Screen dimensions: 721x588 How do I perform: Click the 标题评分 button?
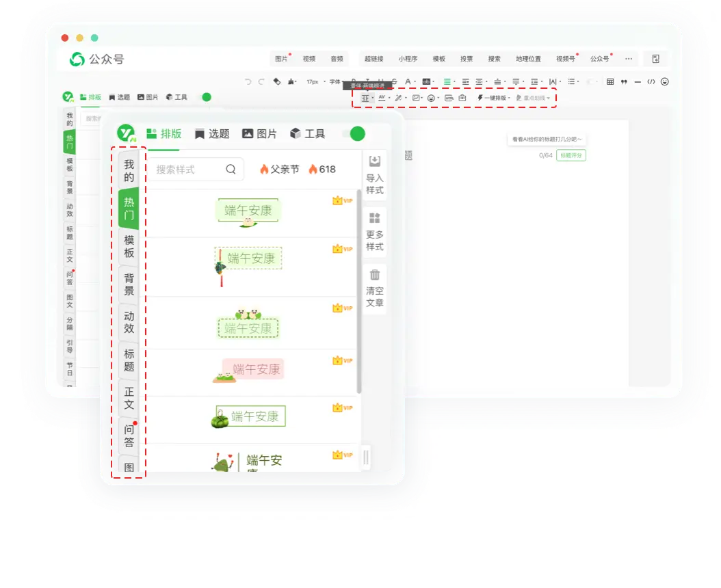(571, 155)
